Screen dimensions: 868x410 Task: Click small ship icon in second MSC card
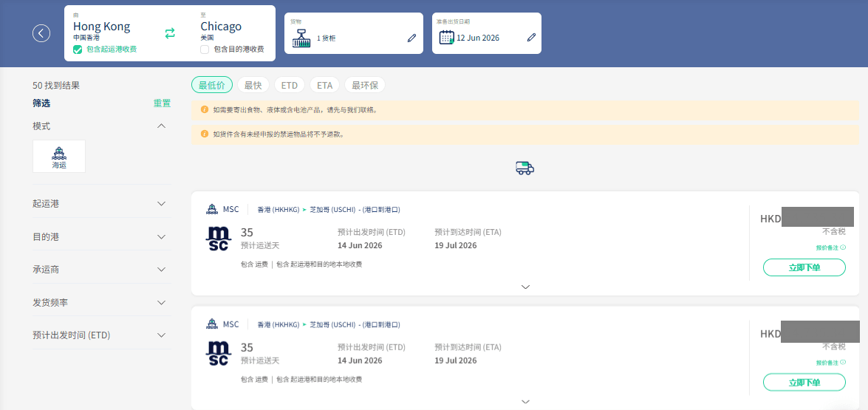(x=212, y=324)
